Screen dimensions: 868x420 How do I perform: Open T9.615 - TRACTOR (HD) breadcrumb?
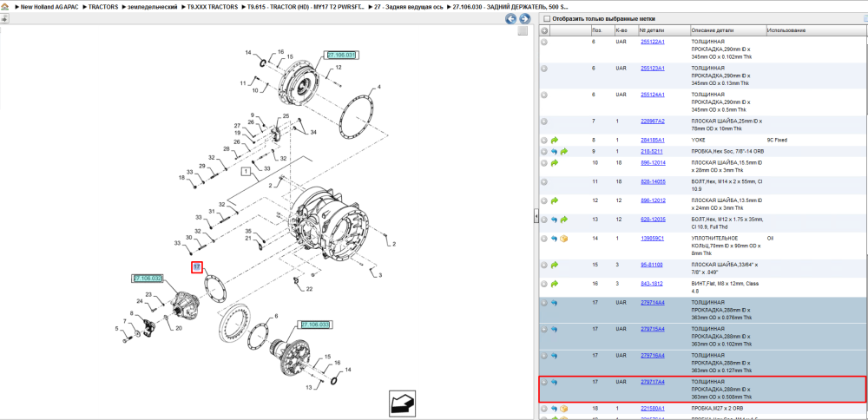[x=306, y=7]
